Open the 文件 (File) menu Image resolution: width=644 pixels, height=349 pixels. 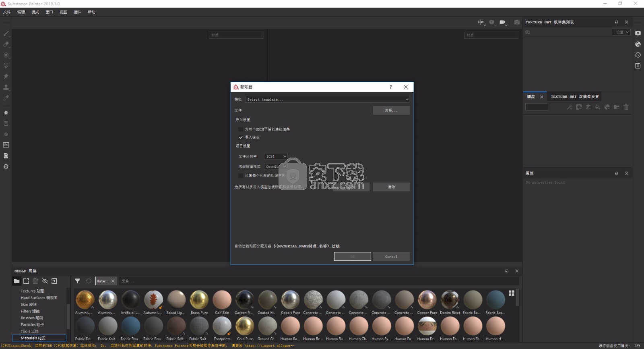(x=7, y=12)
